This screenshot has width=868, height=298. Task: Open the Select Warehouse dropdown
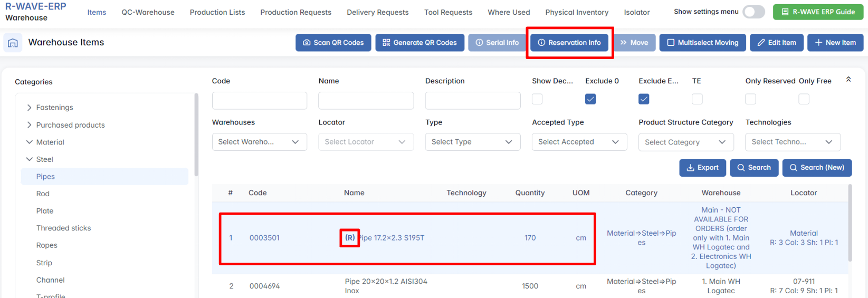[x=259, y=142]
